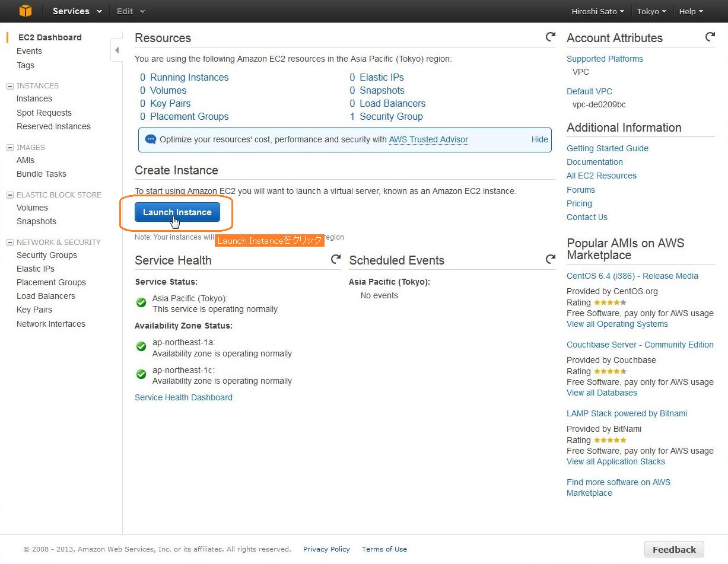This screenshot has height=564, width=728.
Task: Open the Getting Started Guide
Action: (608, 148)
